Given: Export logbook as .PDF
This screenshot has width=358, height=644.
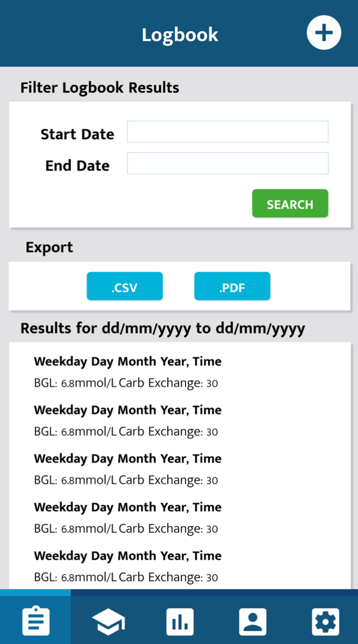Looking at the screenshot, I should 232,286.
